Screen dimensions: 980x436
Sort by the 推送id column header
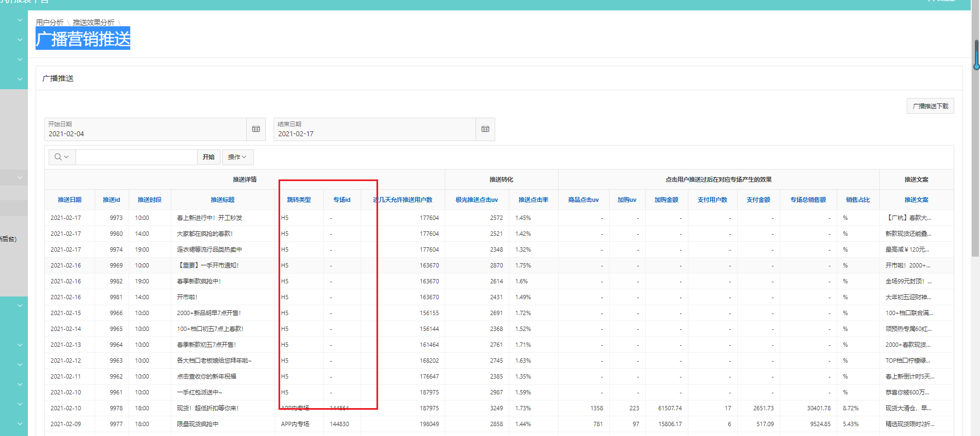112,200
